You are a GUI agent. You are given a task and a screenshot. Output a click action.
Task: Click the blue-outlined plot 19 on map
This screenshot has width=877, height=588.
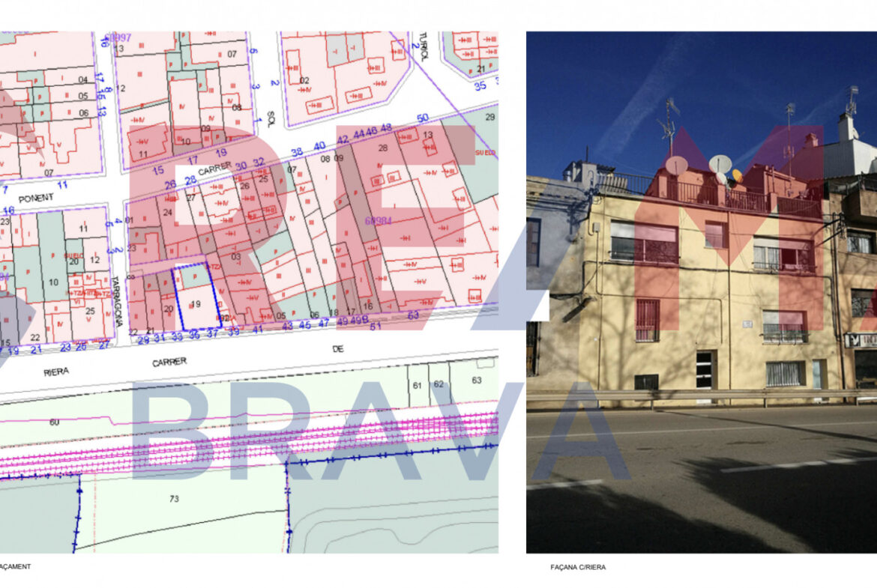(196, 303)
